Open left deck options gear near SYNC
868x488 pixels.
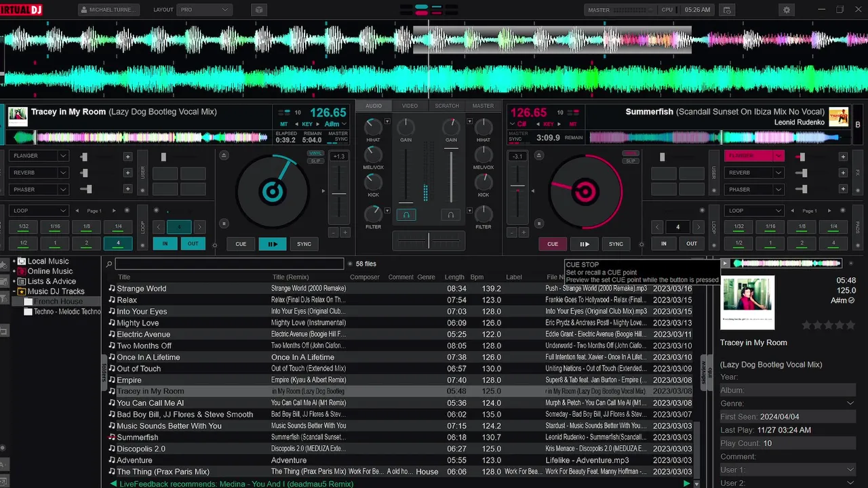215,245
